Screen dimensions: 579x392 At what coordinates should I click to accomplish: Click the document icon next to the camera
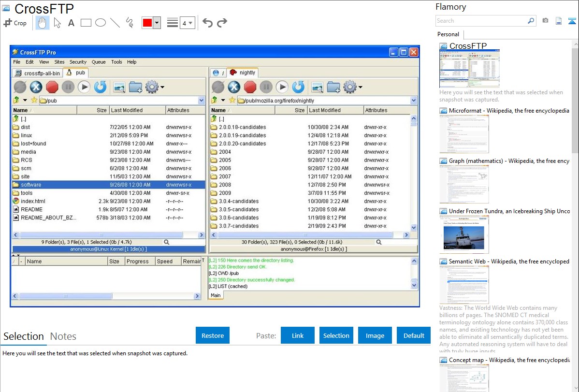559,21
